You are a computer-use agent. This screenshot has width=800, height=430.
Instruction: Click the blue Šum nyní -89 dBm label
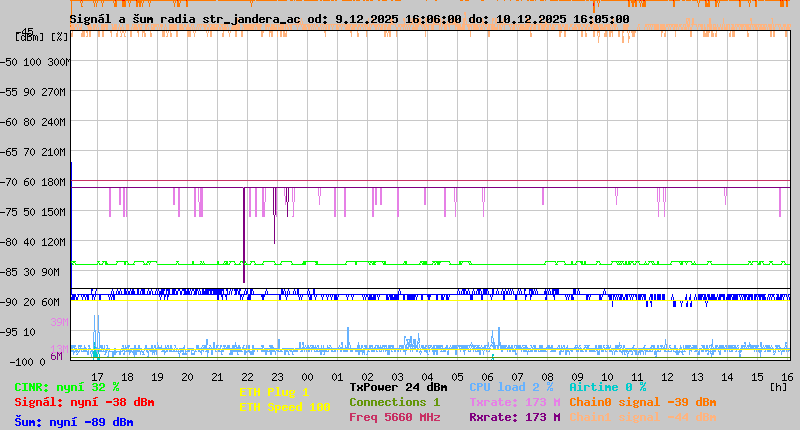(74, 422)
